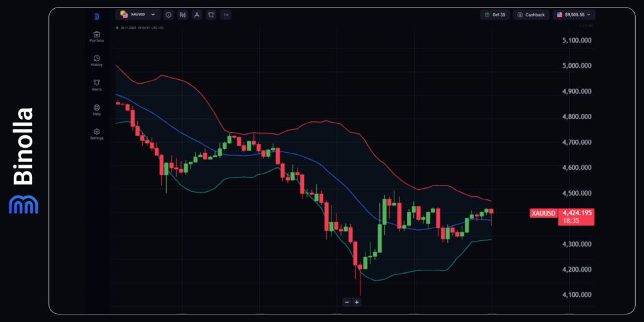The height and width of the screenshot is (322, 644).
Task: Click the Get $5 button
Action: [495, 15]
